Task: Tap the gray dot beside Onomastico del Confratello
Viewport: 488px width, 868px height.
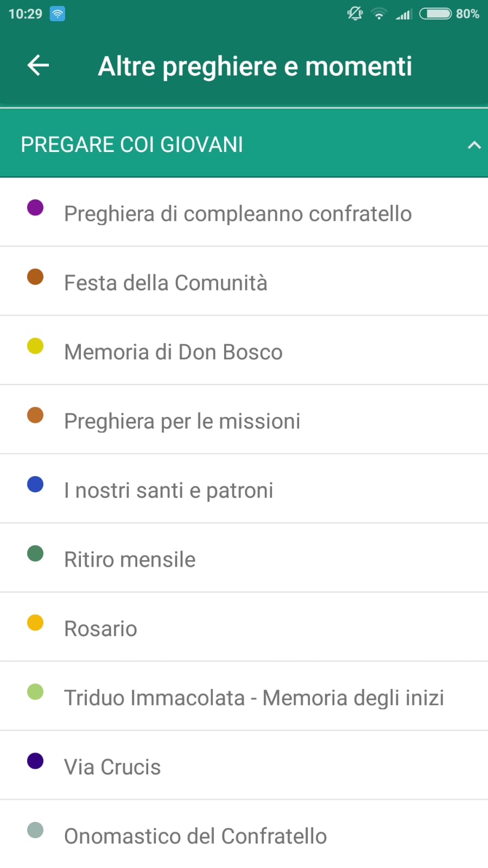Action: pyautogui.click(x=35, y=830)
